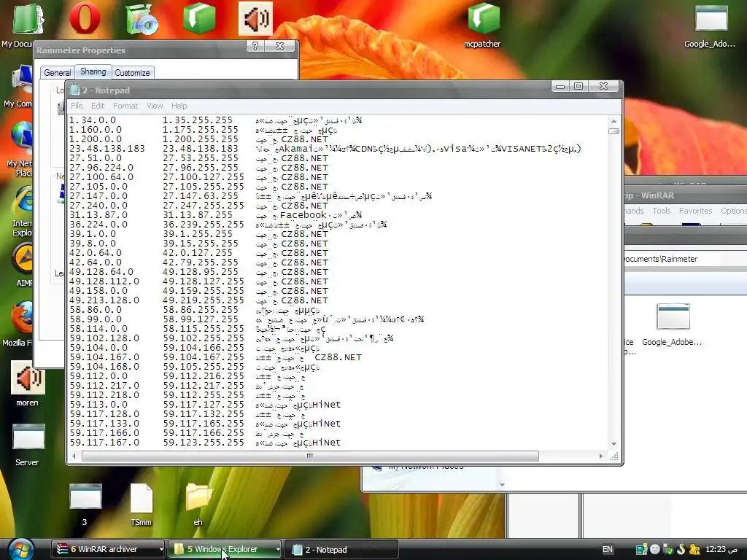The width and height of the screenshot is (747, 560).
Task: Open Tools menu in WinRAR window
Action: 661,211
